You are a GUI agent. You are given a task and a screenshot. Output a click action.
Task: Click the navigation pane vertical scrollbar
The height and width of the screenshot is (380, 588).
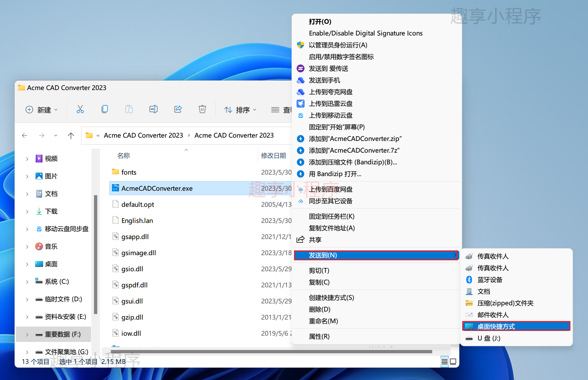[x=95, y=254]
